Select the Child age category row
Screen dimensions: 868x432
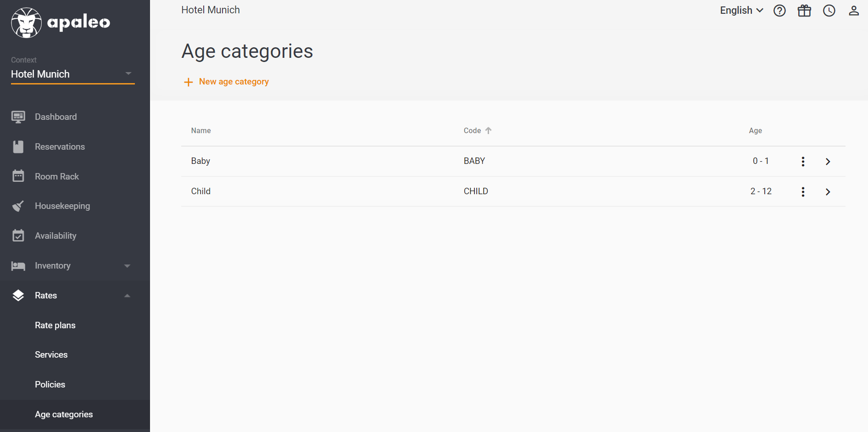click(x=513, y=191)
